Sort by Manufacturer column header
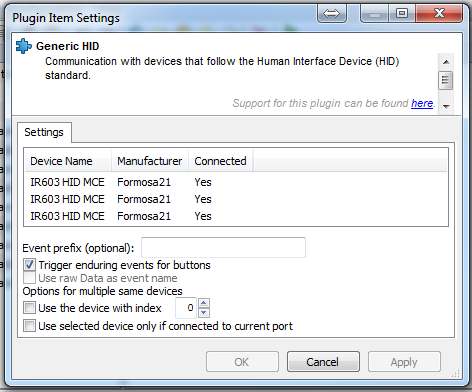Screen dimensions: 472x392 [150, 161]
